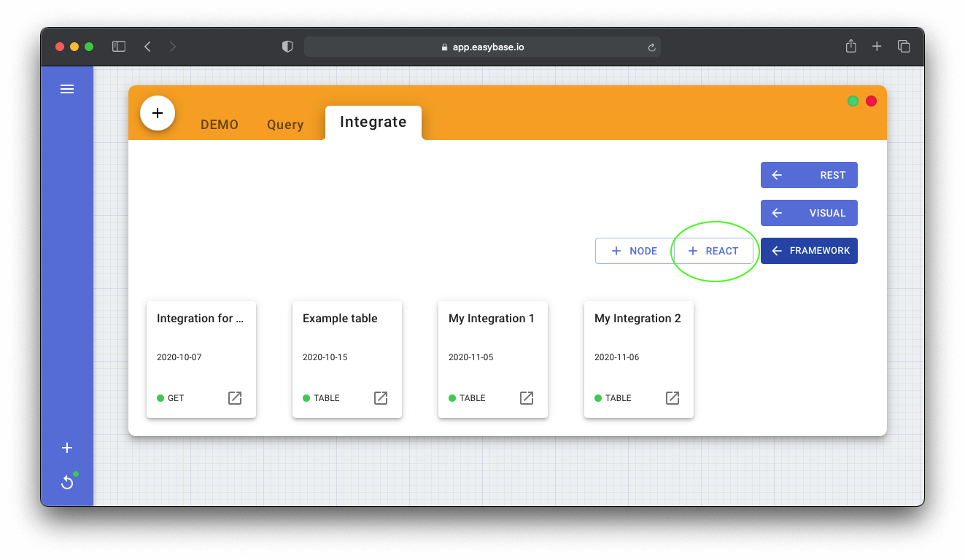The image size is (965, 560).
Task: Toggle the green indicator near the sidebar refresh icon
Action: (x=74, y=475)
